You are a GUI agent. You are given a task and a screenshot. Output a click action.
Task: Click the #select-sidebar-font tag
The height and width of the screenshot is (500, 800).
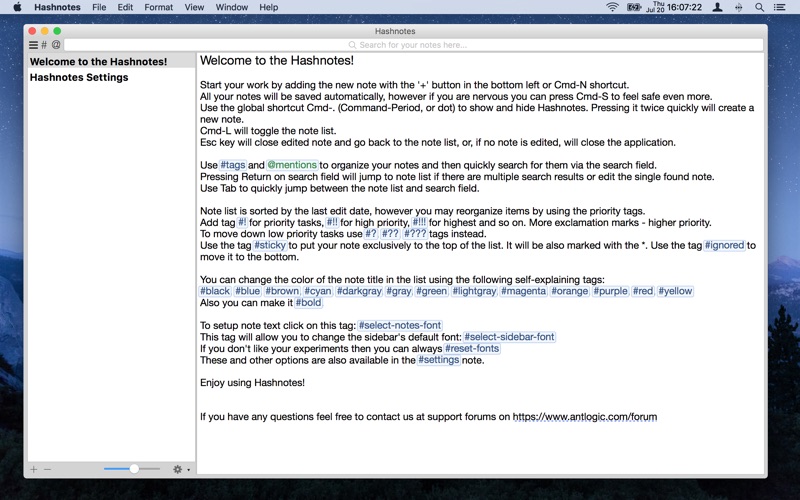[509, 337]
